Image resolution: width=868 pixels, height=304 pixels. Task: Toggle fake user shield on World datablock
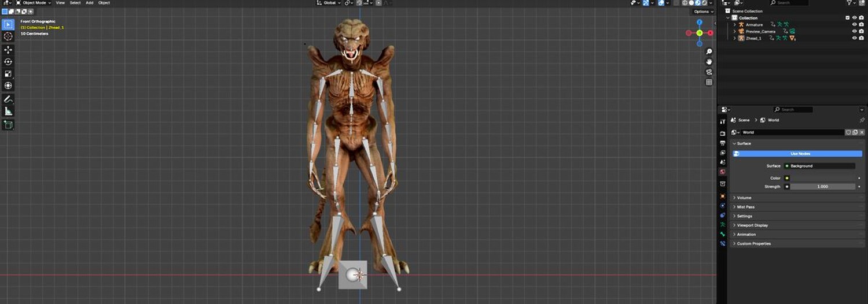[848, 132]
